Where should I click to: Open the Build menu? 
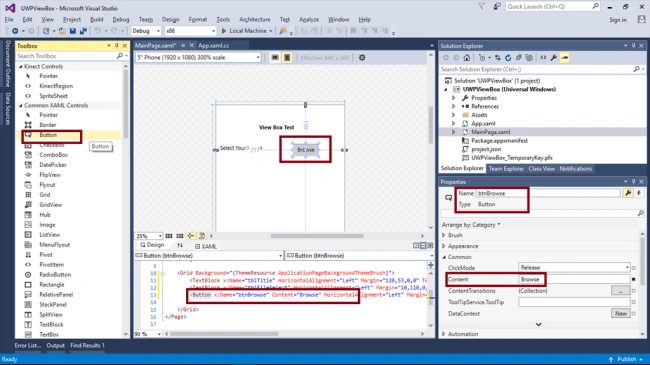(x=97, y=19)
